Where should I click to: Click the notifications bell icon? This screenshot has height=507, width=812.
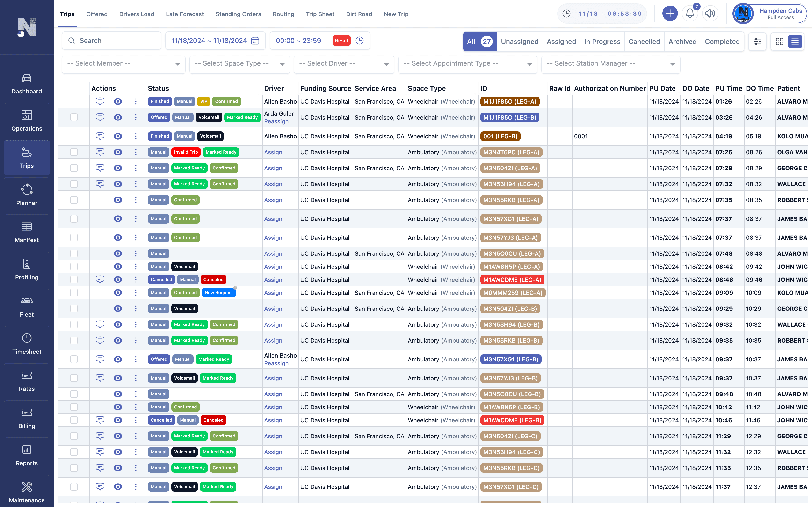pos(690,14)
